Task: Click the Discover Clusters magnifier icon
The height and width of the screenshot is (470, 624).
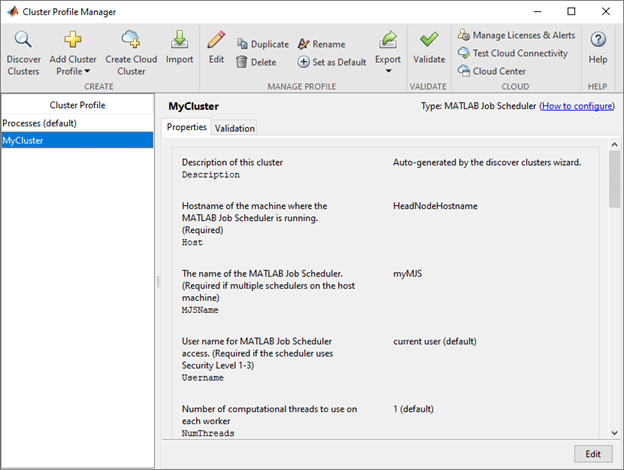Action: (x=23, y=41)
